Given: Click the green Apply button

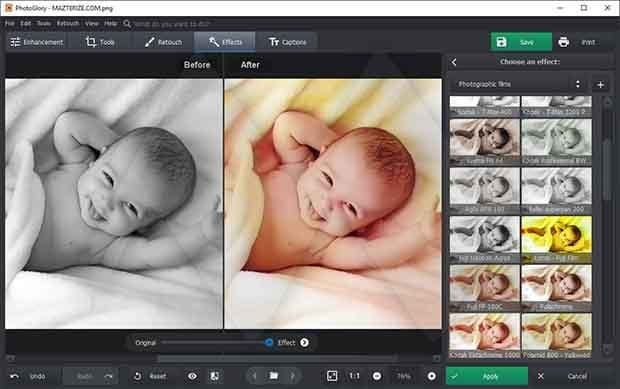Looking at the screenshot, I should coord(487,376).
